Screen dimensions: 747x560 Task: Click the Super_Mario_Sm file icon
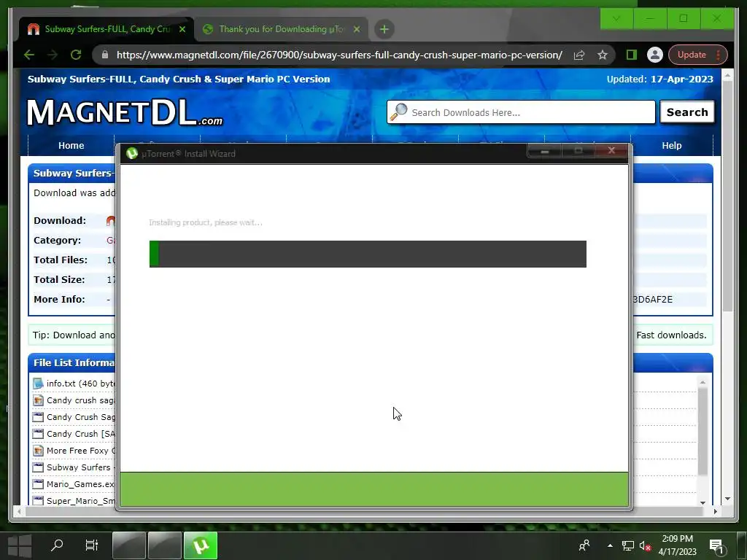coord(38,500)
